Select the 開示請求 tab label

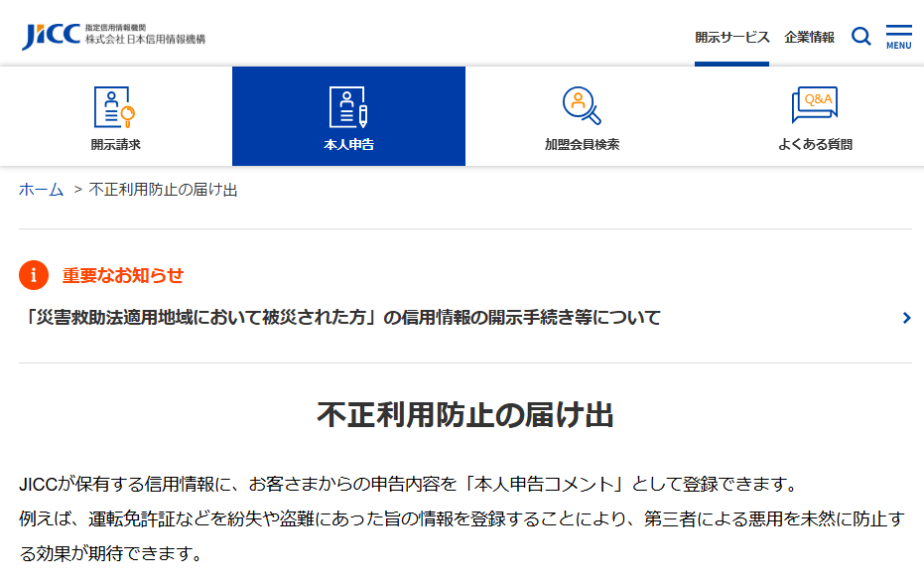[115, 144]
